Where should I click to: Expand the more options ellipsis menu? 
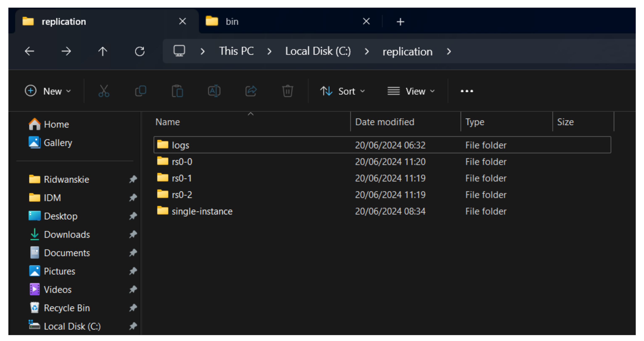(x=467, y=91)
